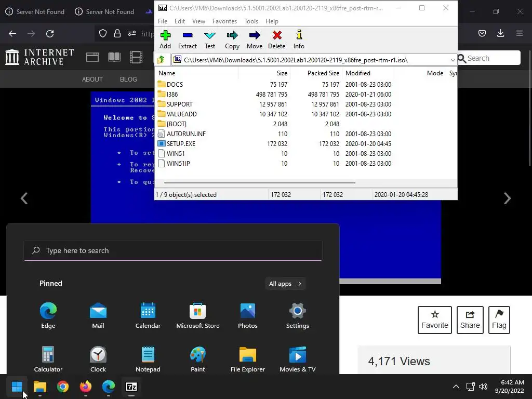The height and width of the screenshot is (399, 532).
Task: Open the pinned Mail app
Action: pyautogui.click(x=98, y=315)
